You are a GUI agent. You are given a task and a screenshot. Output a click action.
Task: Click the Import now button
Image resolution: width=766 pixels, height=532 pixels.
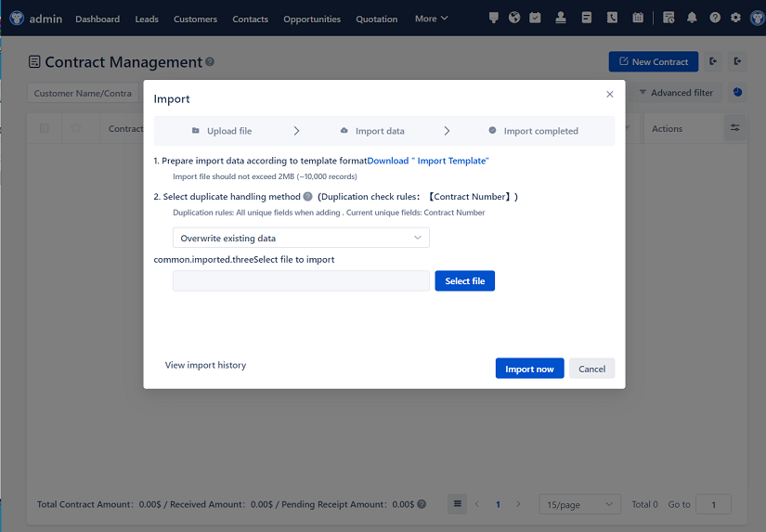[x=529, y=369]
